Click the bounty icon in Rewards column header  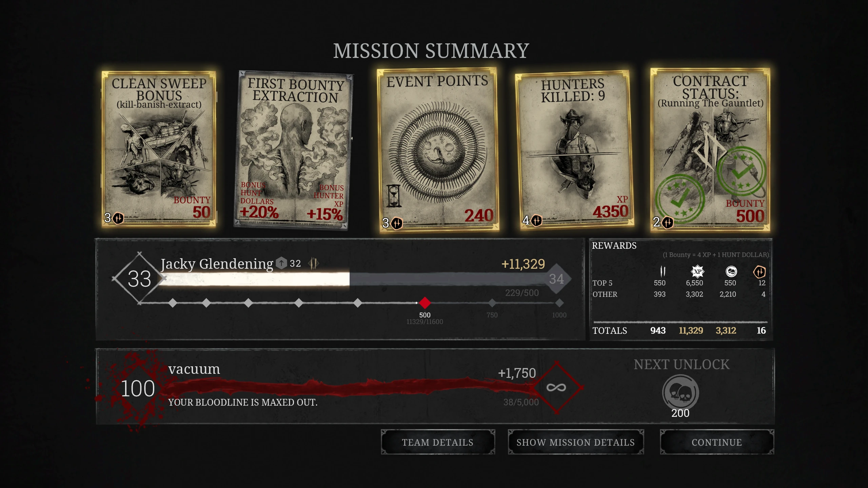663,271
